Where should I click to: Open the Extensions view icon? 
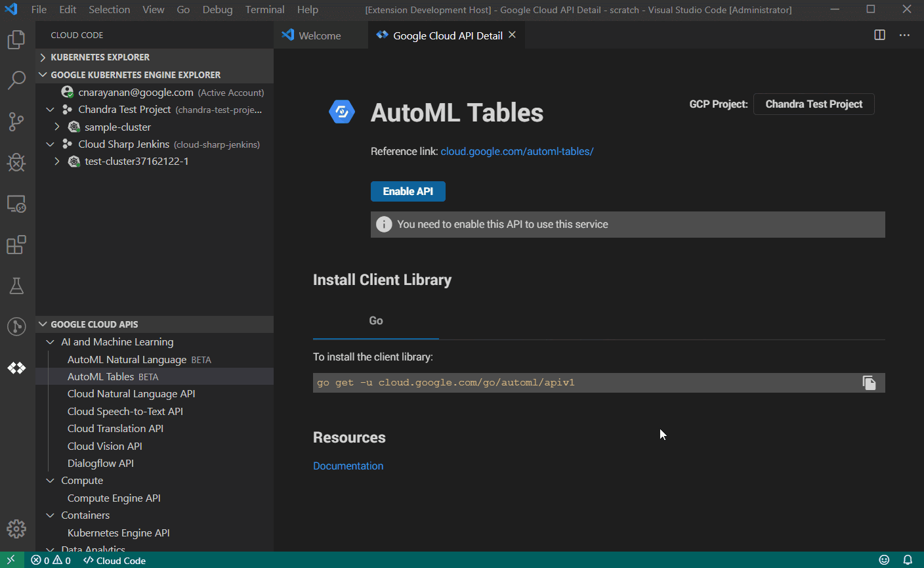pyautogui.click(x=16, y=245)
